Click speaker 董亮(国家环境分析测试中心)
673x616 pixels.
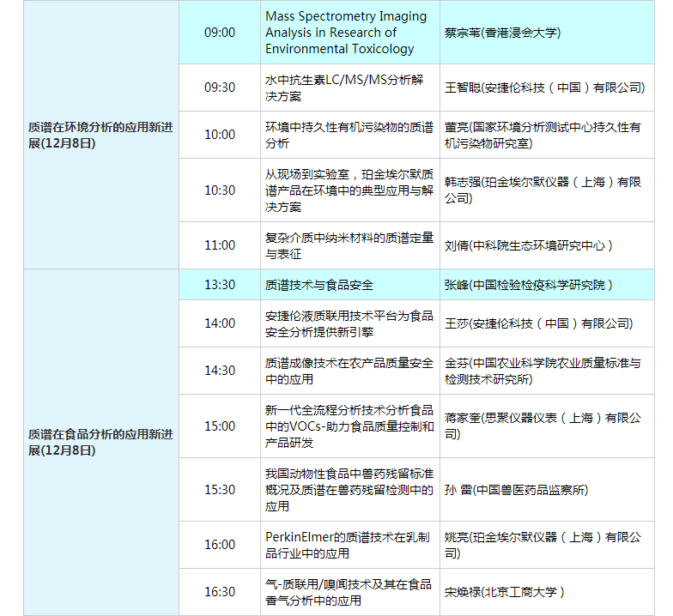point(543,135)
